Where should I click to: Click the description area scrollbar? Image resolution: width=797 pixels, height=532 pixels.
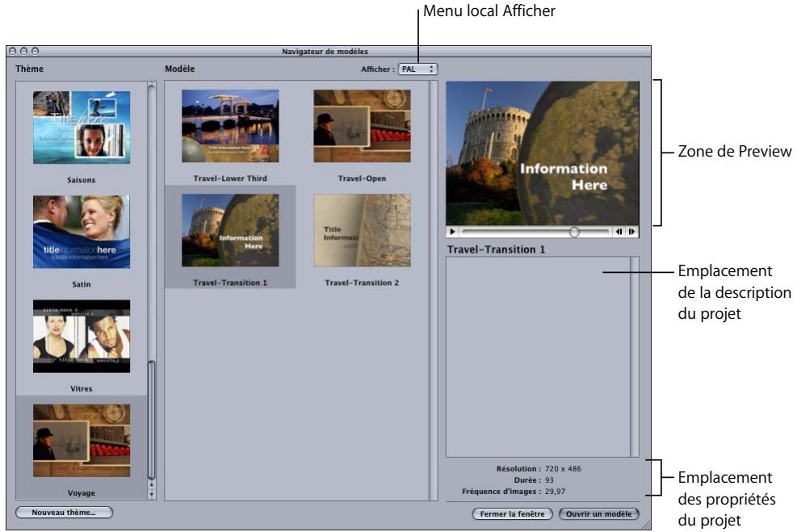click(635, 357)
